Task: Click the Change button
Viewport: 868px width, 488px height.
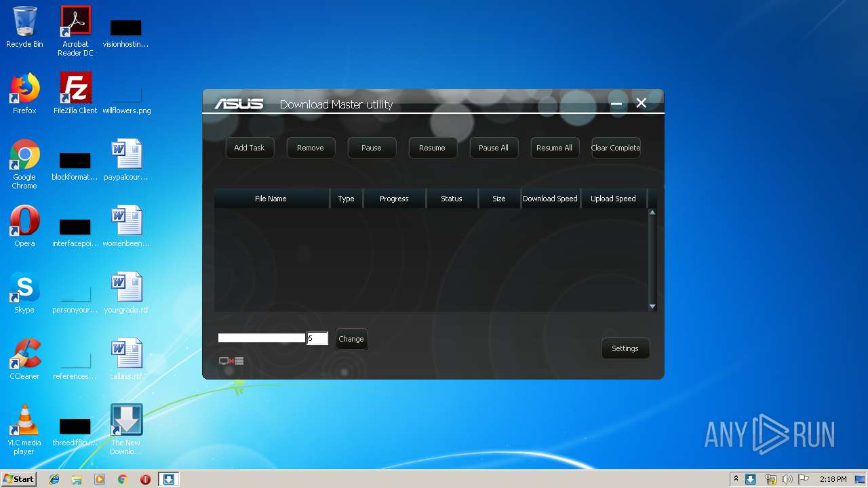Action: pos(351,339)
